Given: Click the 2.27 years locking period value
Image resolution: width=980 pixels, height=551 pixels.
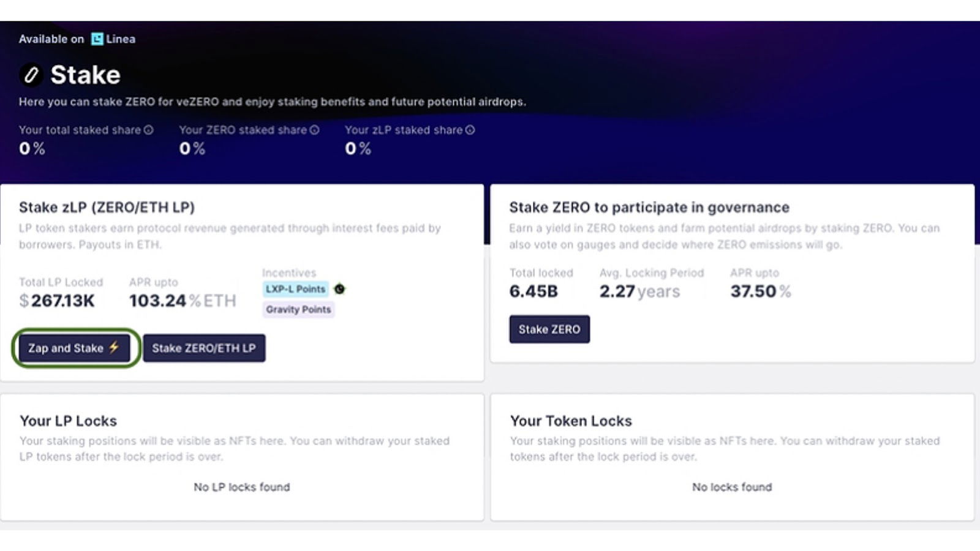Looking at the screenshot, I should pyautogui.click(x=639, y=291).
